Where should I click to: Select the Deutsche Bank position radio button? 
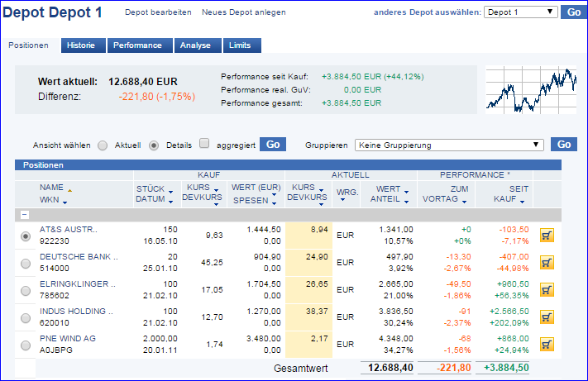[25, 263]
